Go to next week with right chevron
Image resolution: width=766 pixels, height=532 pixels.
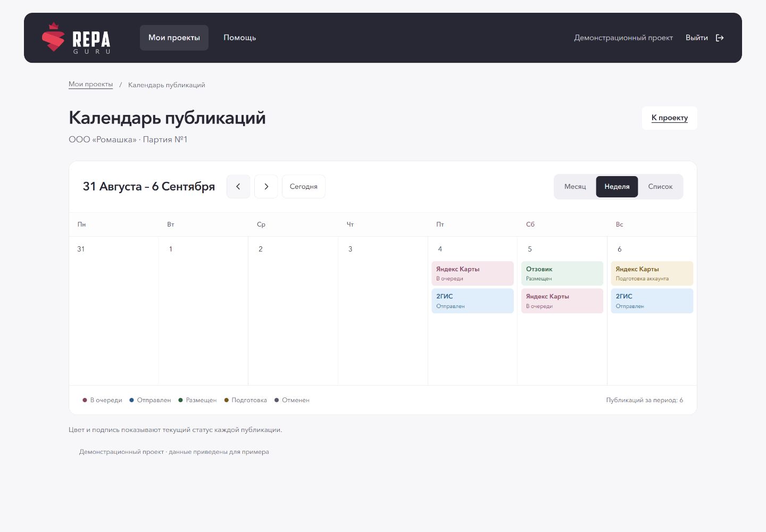[x=266, y=187]
